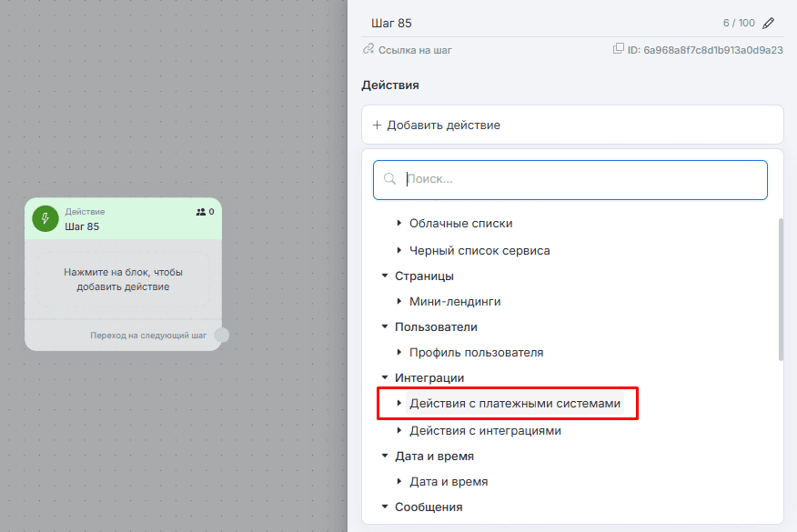Click the users count icon on Шаг 85 block
Image resolution: width=797 pixels, height=532 pixels.
click(x=201, y=212)
